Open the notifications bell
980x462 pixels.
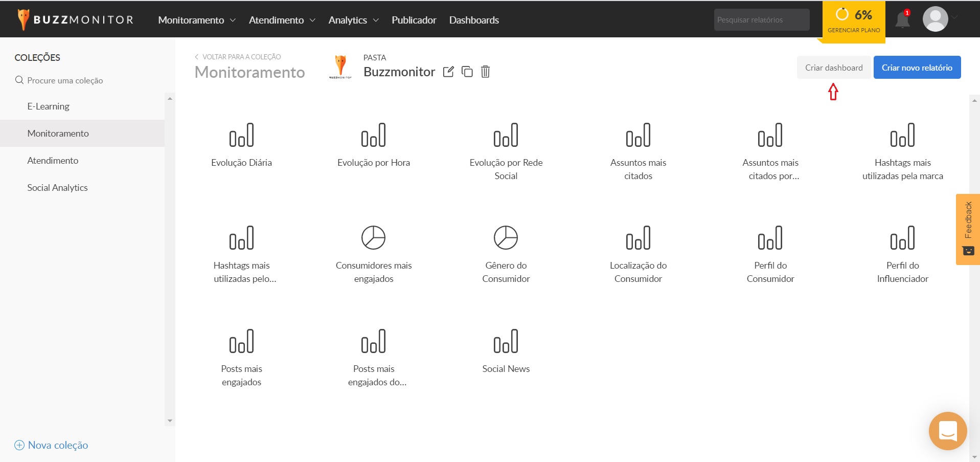(x=902, y=20)
